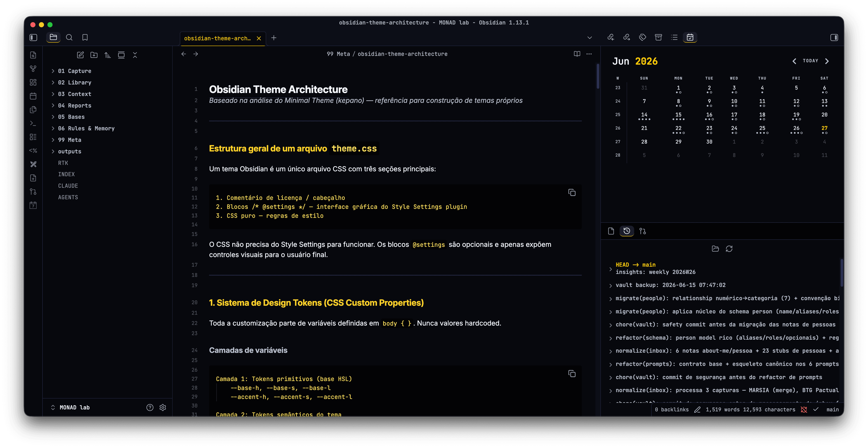Select the obsidian-theme-arch tab

click(217, 38)
